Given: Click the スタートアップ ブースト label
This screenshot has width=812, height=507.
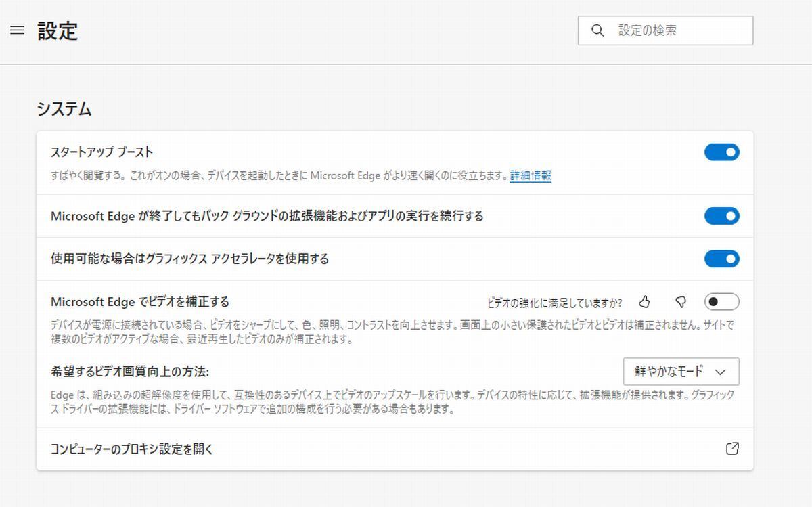Looking at the screenshot, I should pyautogui.click(x=102, y=152).
